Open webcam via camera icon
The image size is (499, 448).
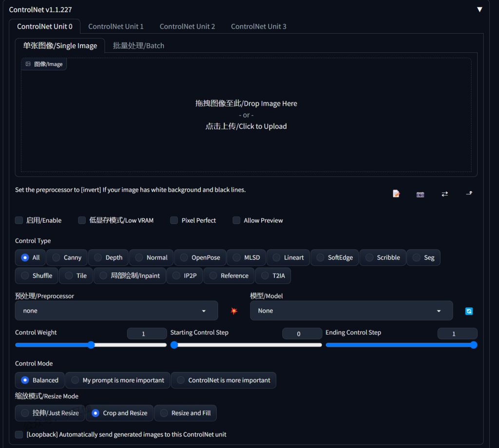pos(420,194)
